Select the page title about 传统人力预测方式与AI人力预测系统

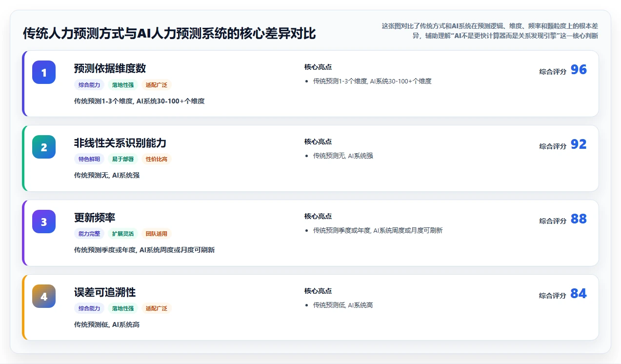point(169,34)
